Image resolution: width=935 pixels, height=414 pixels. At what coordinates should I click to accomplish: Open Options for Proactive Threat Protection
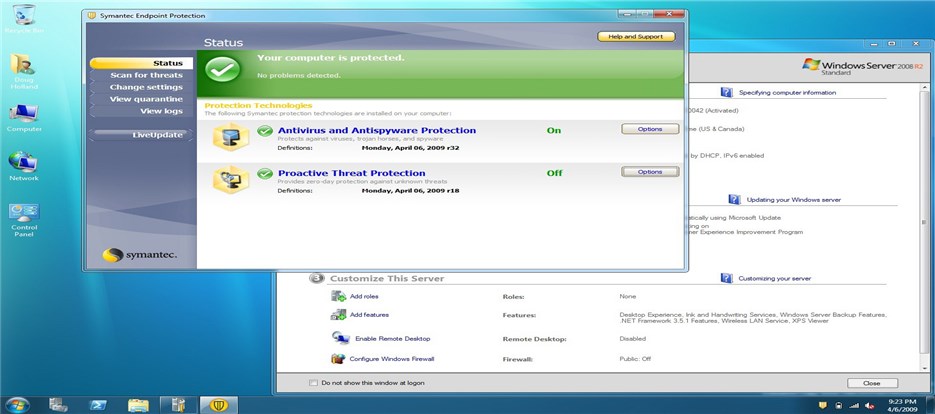[x=649, y=172]
